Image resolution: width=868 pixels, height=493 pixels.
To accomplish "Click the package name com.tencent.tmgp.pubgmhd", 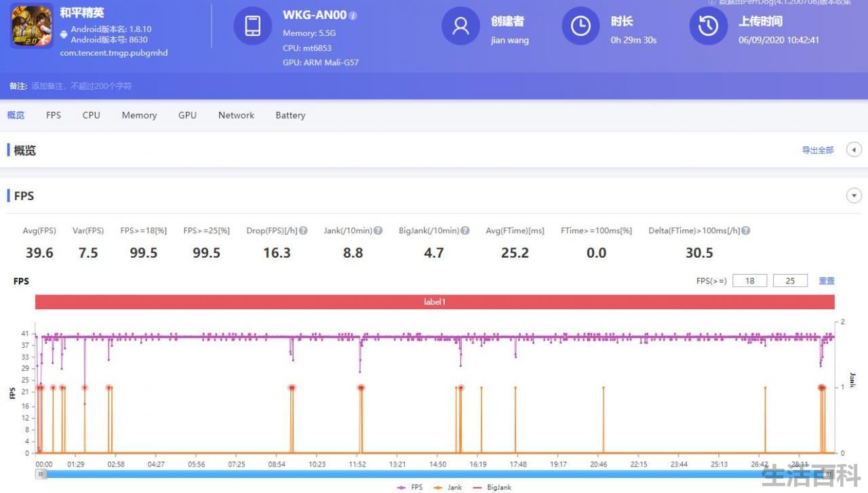I will tap(114, 53).
